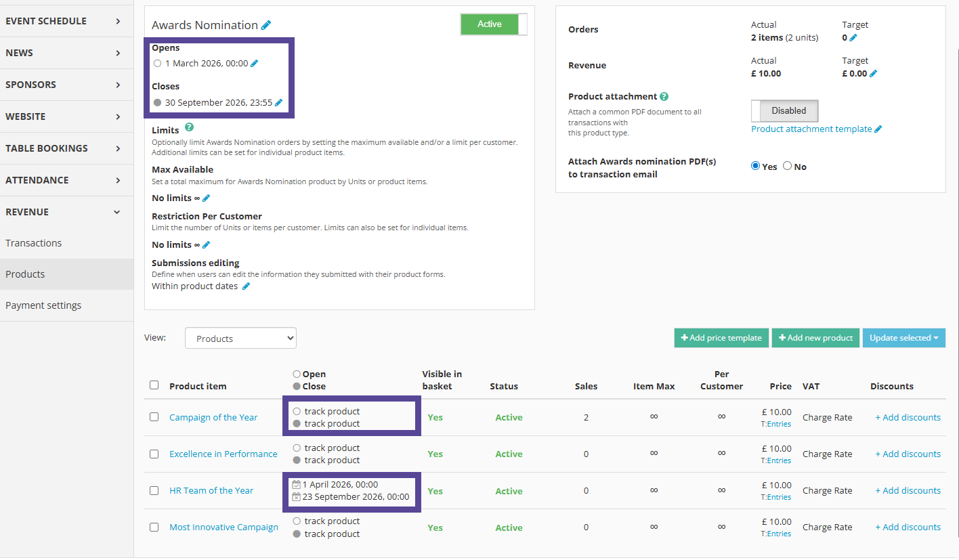Edit the Orders target pencil icon
The height and width of the screenshot is (560, 959).
853,38
